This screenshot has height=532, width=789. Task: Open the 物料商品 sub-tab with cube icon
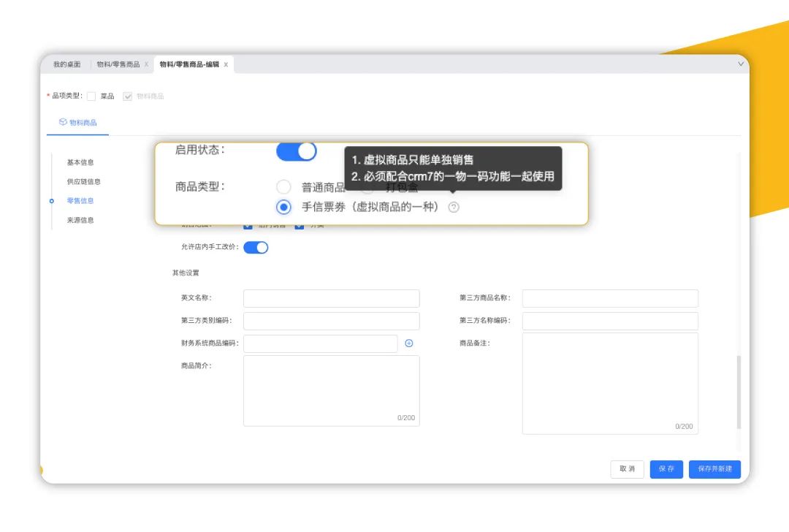[x=78, y=122]
